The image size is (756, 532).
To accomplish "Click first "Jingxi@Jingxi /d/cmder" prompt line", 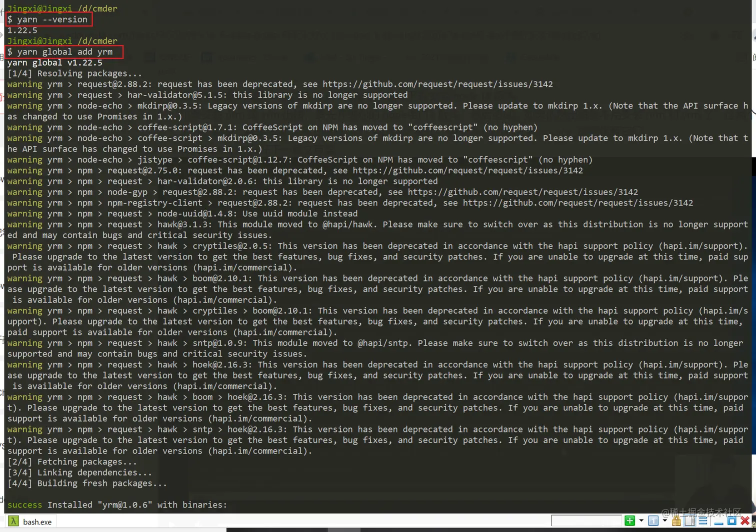I will [62, 8].
